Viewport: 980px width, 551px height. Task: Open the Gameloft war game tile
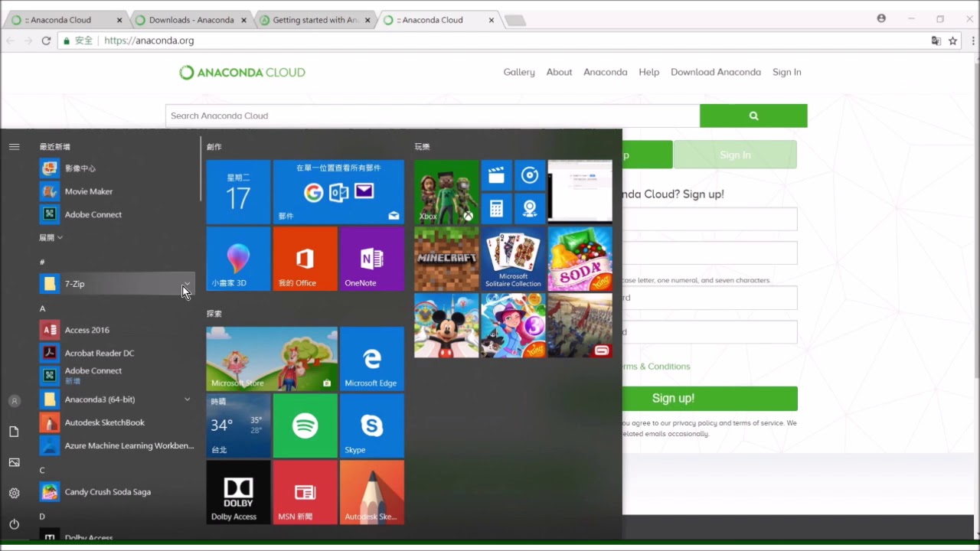[580, 325]
